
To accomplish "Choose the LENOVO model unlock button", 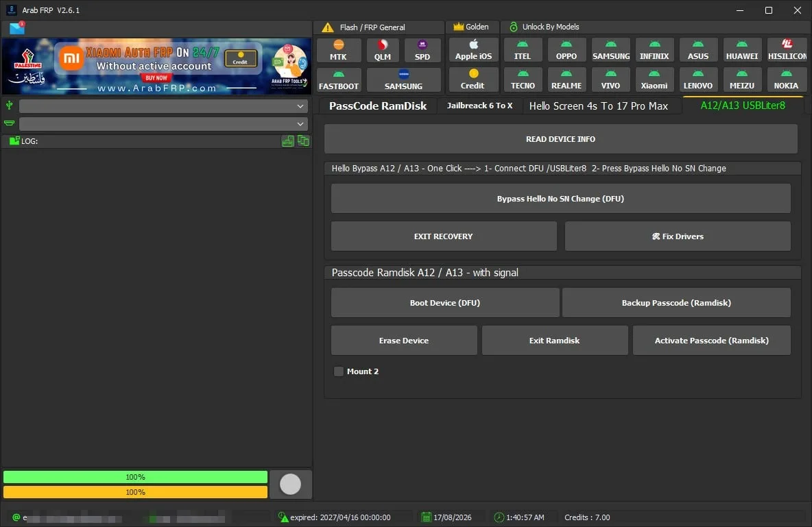I will (697, 79).
